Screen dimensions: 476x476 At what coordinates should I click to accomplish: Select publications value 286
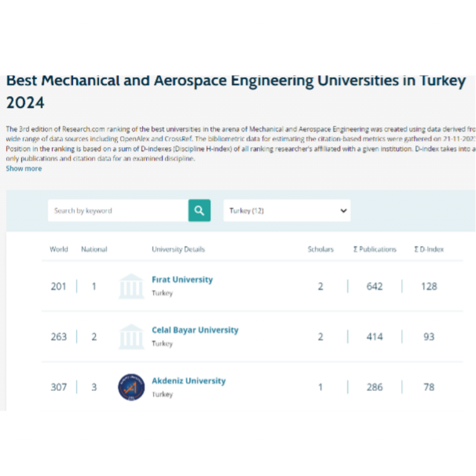[374, 387]
